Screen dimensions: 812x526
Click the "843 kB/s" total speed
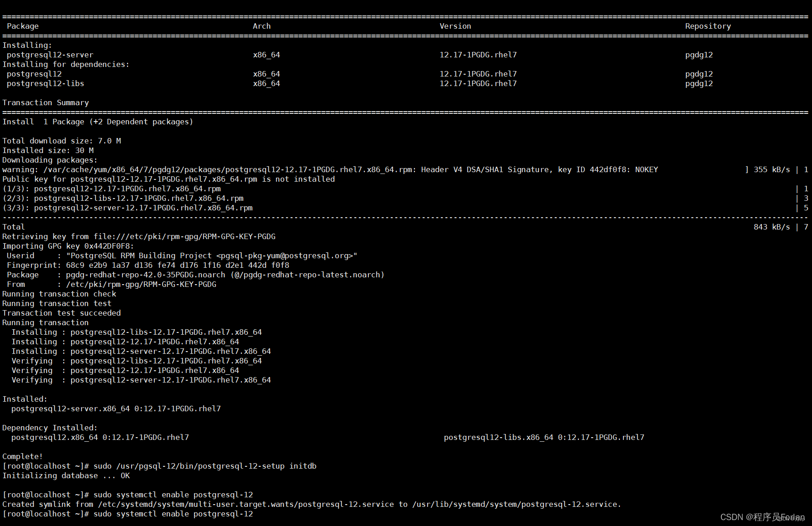click(x=772, y=227)
